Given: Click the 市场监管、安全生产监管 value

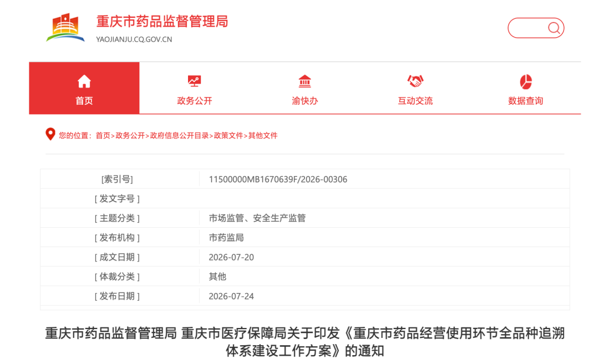Looking at the screenshot, I should click(257, 218).
